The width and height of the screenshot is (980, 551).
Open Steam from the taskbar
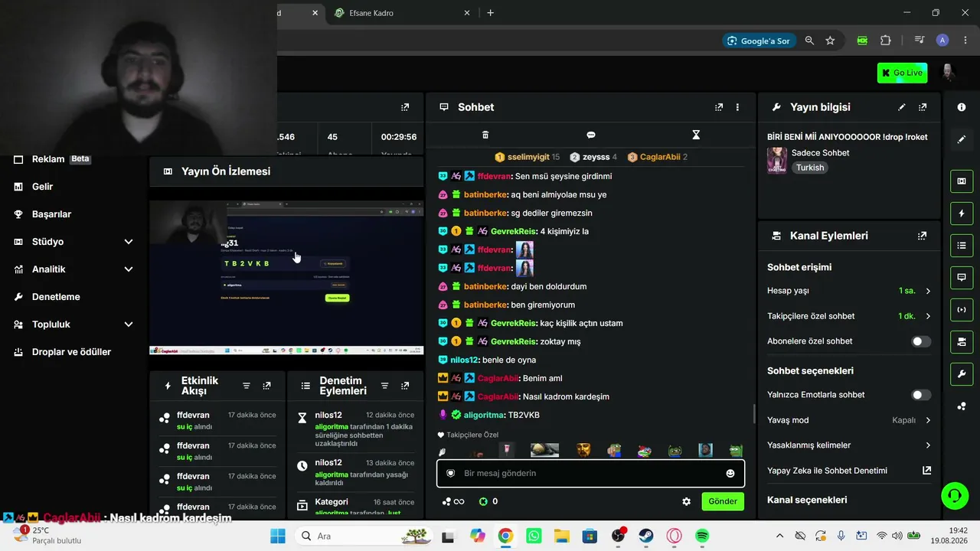(x=646, y=536)
